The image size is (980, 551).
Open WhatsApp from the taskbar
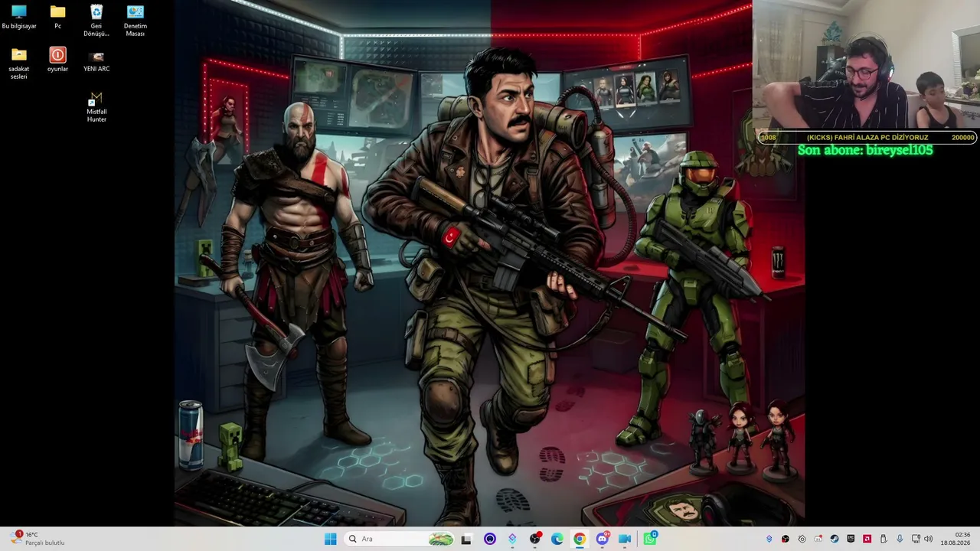coord(649,539)
